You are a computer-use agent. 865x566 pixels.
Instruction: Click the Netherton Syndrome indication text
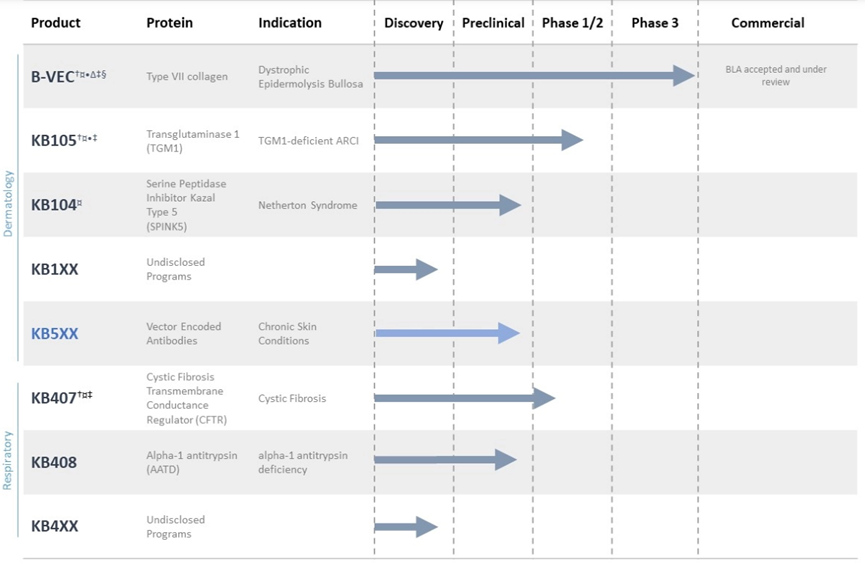pos(307,205)
